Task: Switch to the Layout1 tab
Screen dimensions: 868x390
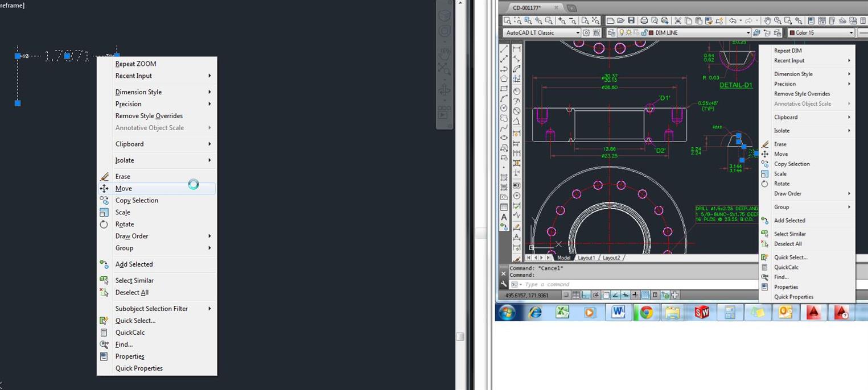Action: pyautogui.click(x=586, y=258)
